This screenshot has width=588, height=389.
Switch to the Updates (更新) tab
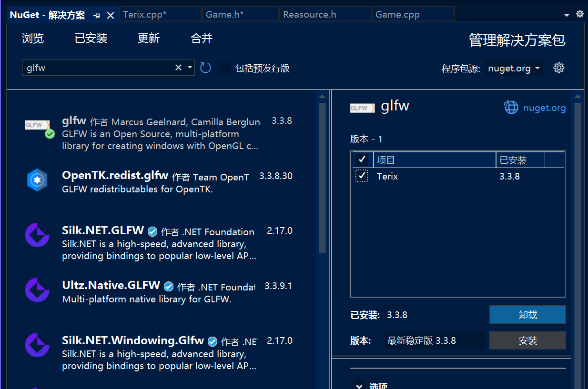[x=149, y=39]
